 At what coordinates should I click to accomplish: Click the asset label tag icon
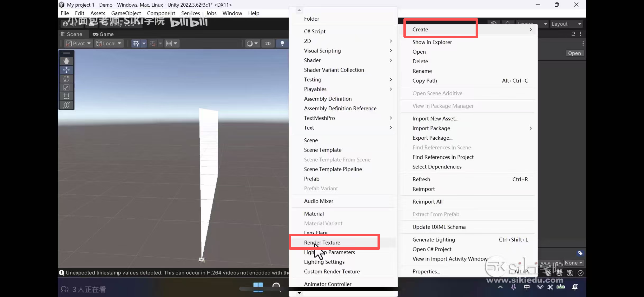(x=580, y=253)
